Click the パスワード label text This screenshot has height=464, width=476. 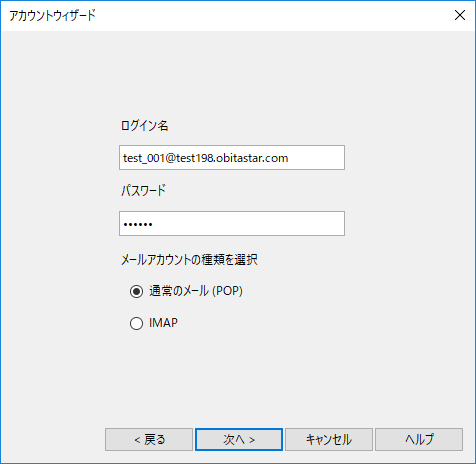(x=143, y=191)
